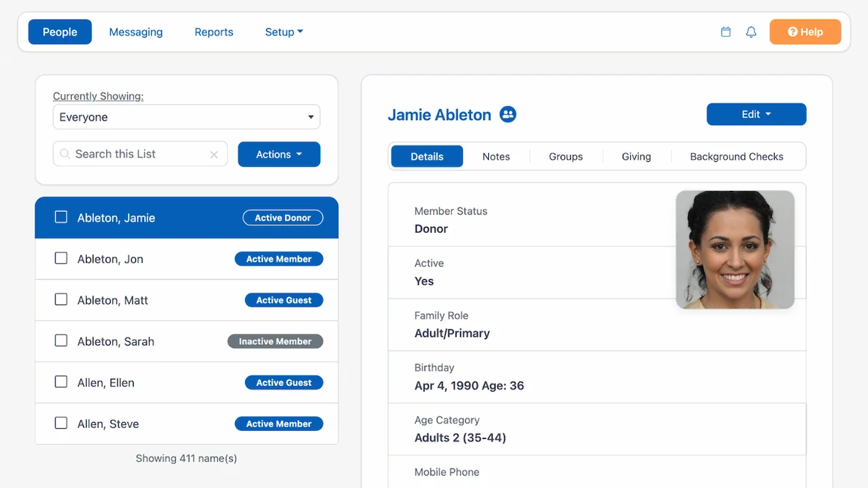The image size is (868, 488).
Task: Open notifications bell icon
Action: (751, 32)
